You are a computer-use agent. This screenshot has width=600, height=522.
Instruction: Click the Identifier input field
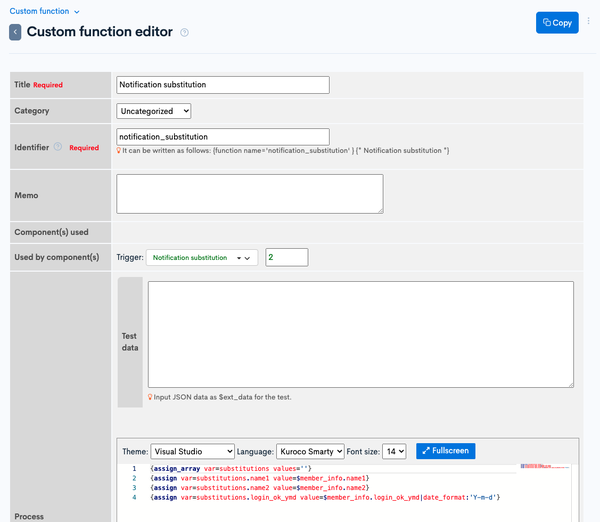[223, 137]
